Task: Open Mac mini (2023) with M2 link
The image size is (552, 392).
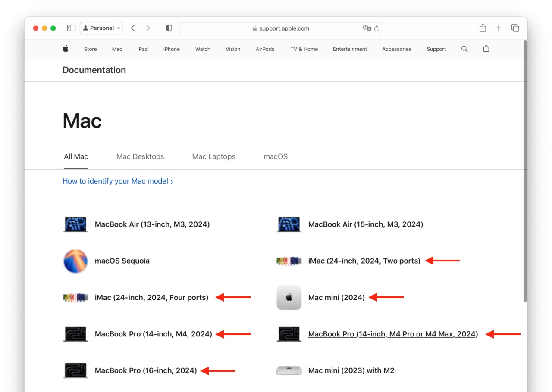Action: [351, 371]
